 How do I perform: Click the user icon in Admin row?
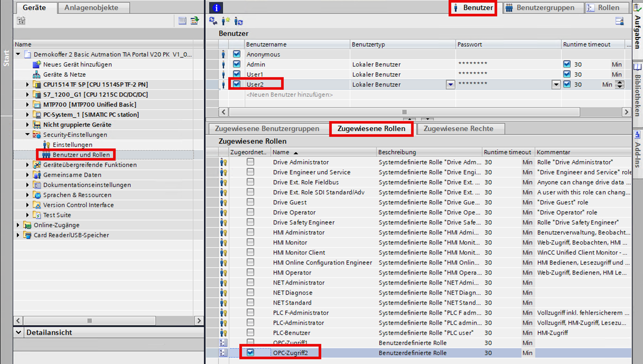(223, 64)
